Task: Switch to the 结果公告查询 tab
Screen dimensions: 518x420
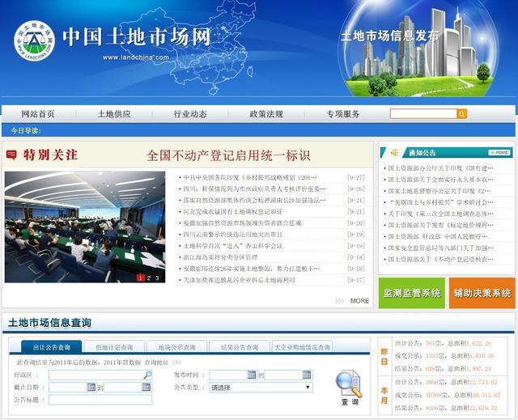Action: tap(240, 346)
